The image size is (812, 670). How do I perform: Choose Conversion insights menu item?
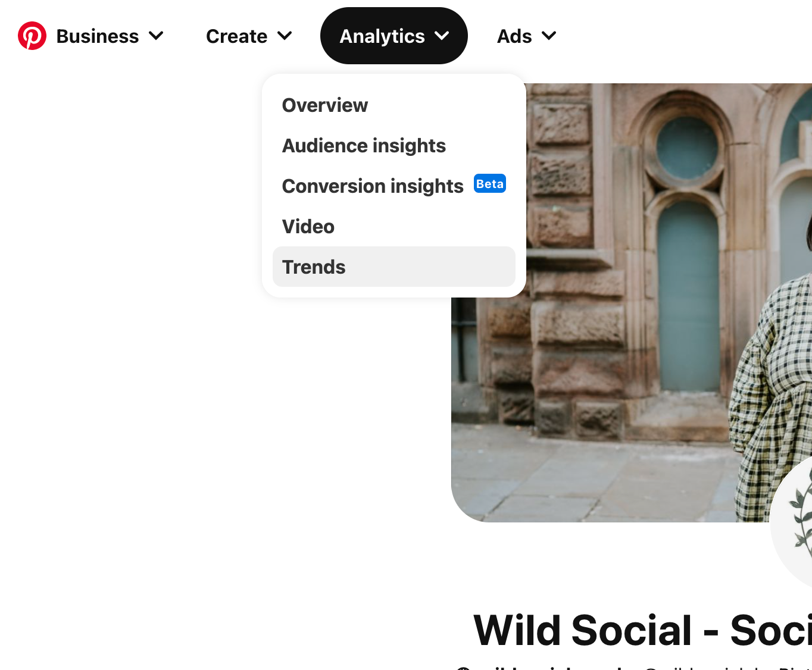[394, 186]
